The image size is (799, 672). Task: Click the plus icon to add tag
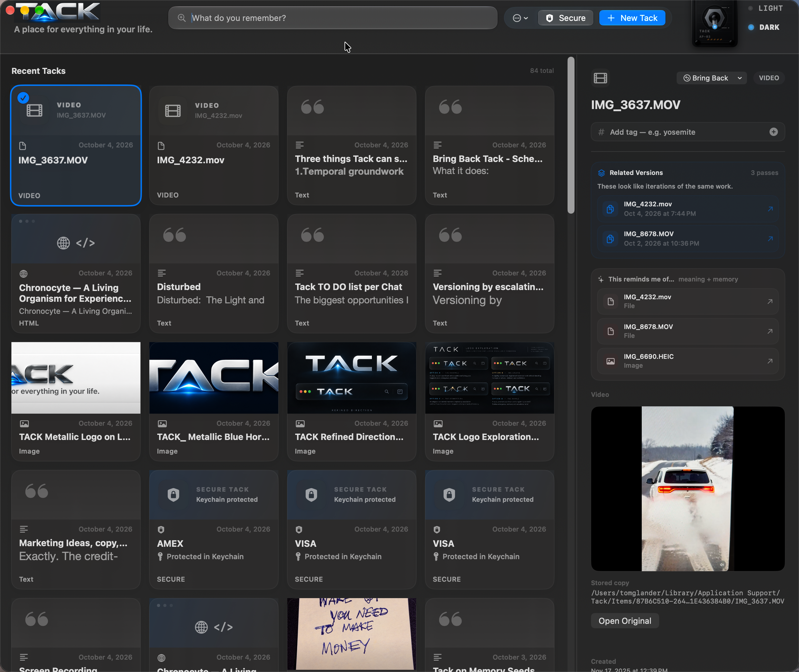[x=773, y=132]
